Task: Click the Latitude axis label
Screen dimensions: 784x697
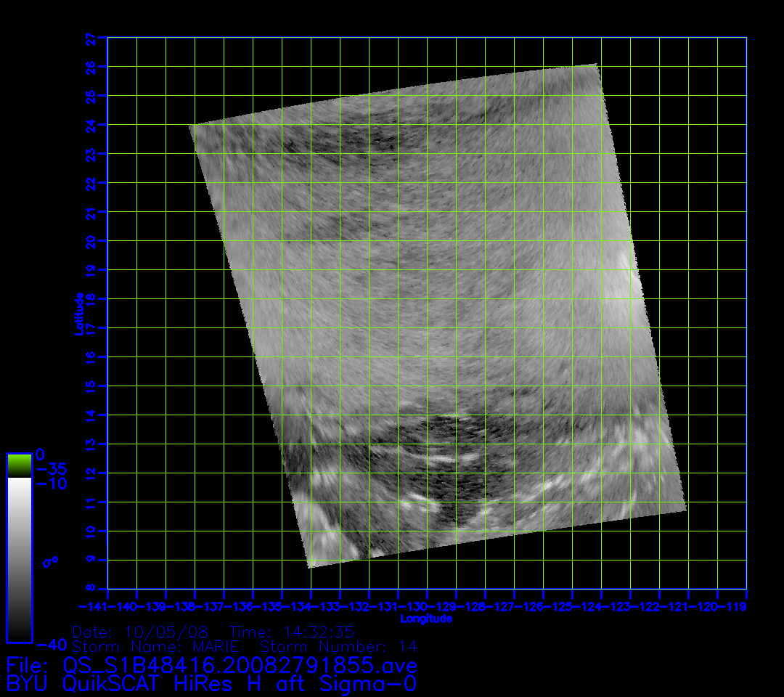Action: (x=78, y=313)
